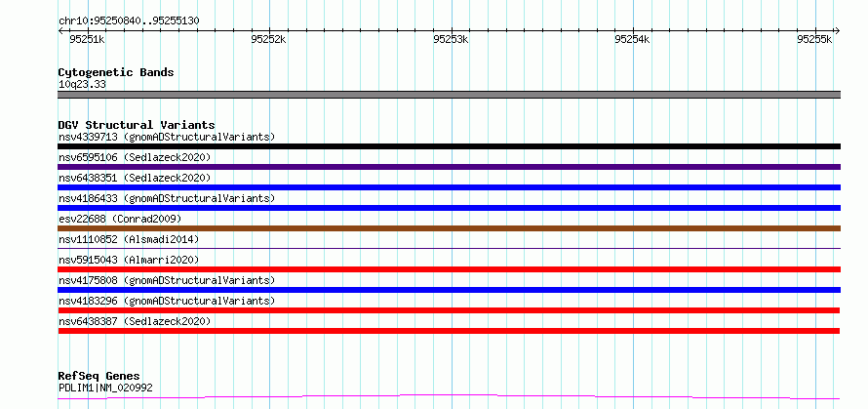Select variant label esv22688 (Conrad2009)
The image size is (868, 409).
tap(120, 219)
